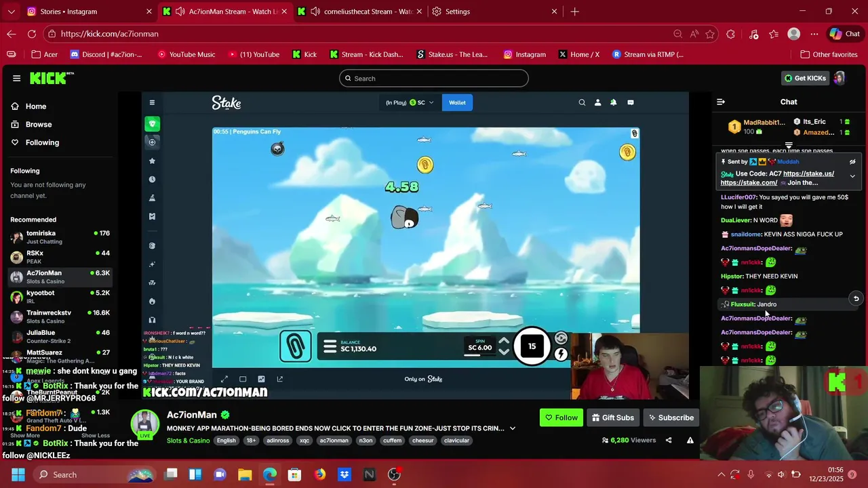Open Firefox from taskbar

[319, 474]
